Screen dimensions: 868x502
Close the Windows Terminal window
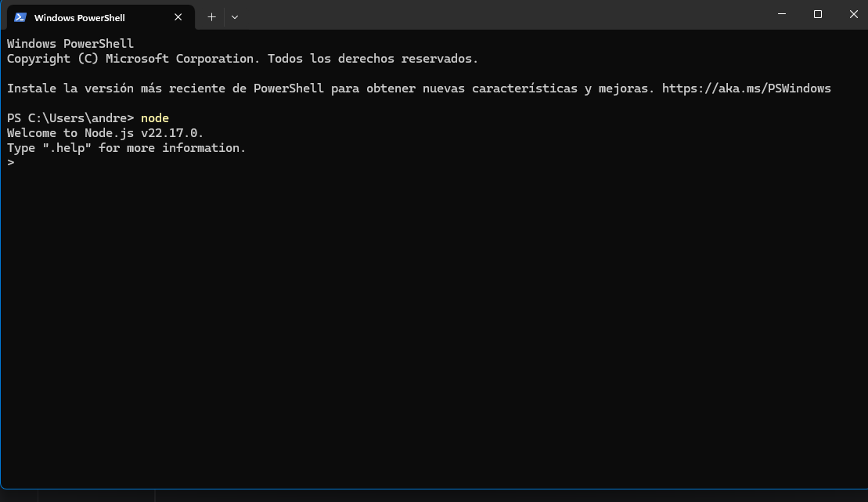(853, 14)
